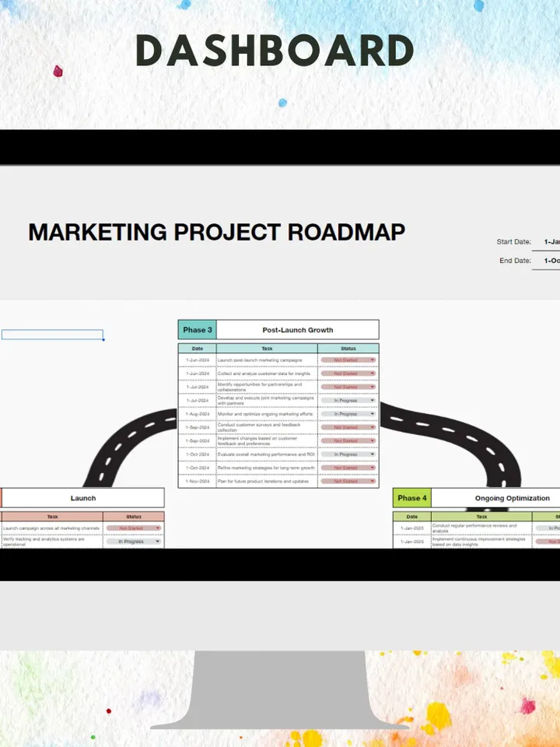Open status dropdown for Implement changes based on feedback
This screenshot has height=747, width=560.
pos(348,440)
